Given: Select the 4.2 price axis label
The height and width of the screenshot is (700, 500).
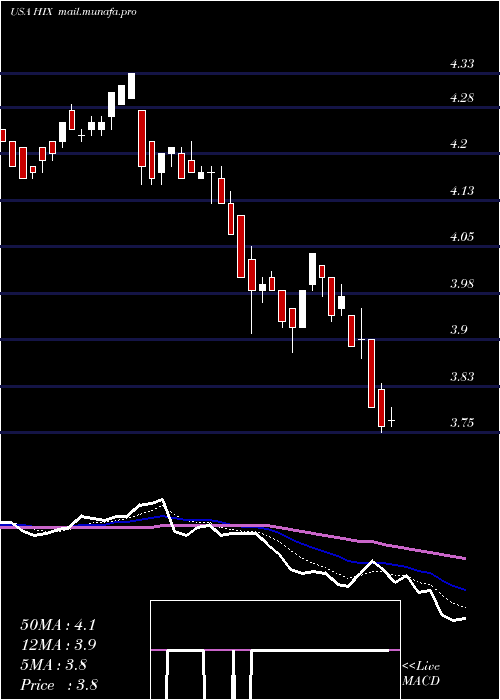Looking at the screenshot, I should [458, 144].
